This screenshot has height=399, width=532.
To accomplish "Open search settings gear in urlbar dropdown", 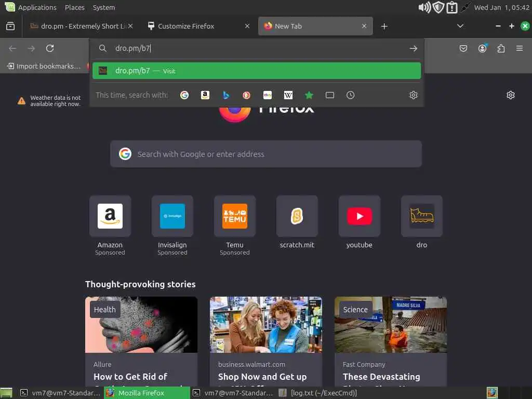I will pyautogui.click(x=413, y=96).
